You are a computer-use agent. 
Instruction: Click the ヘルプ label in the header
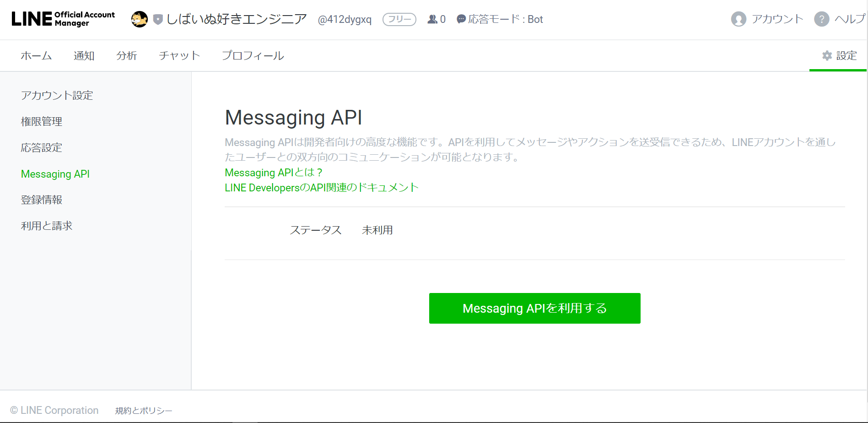point(850,19)
